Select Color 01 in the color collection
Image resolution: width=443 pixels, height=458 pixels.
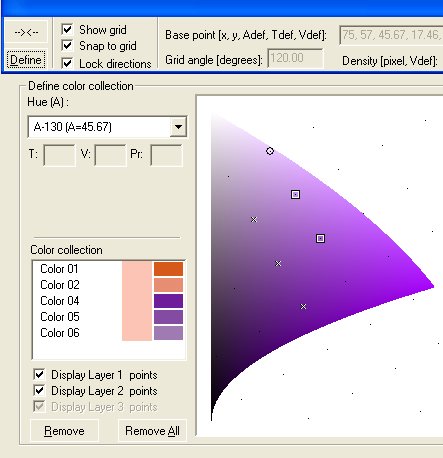pyautogui.click(x=59, y=269)
